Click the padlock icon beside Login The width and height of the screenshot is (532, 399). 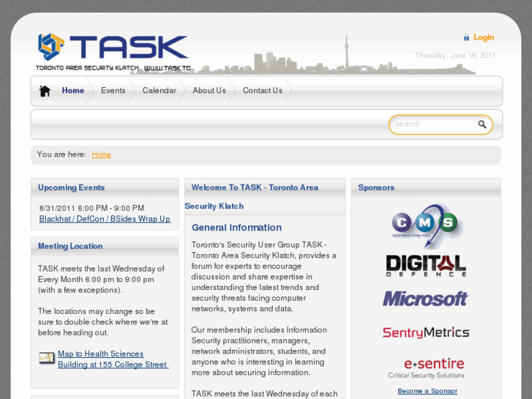click(x=467, y=37)
